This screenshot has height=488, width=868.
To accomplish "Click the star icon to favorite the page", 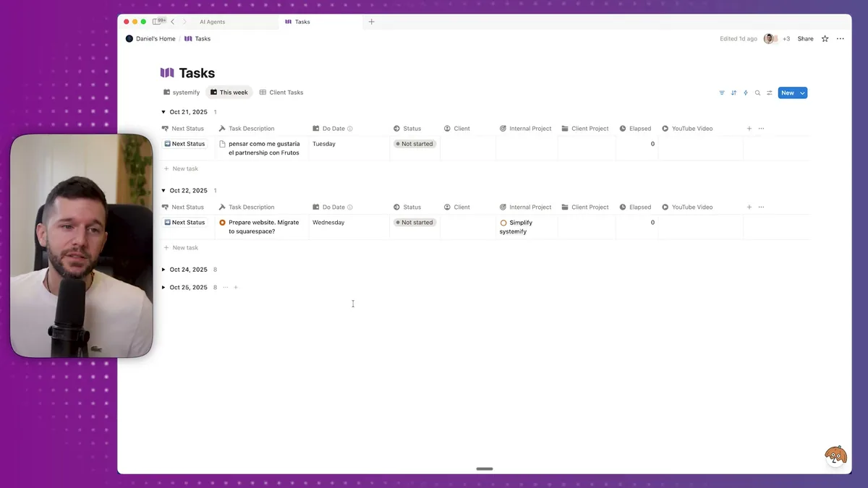I will pos(824,38).
